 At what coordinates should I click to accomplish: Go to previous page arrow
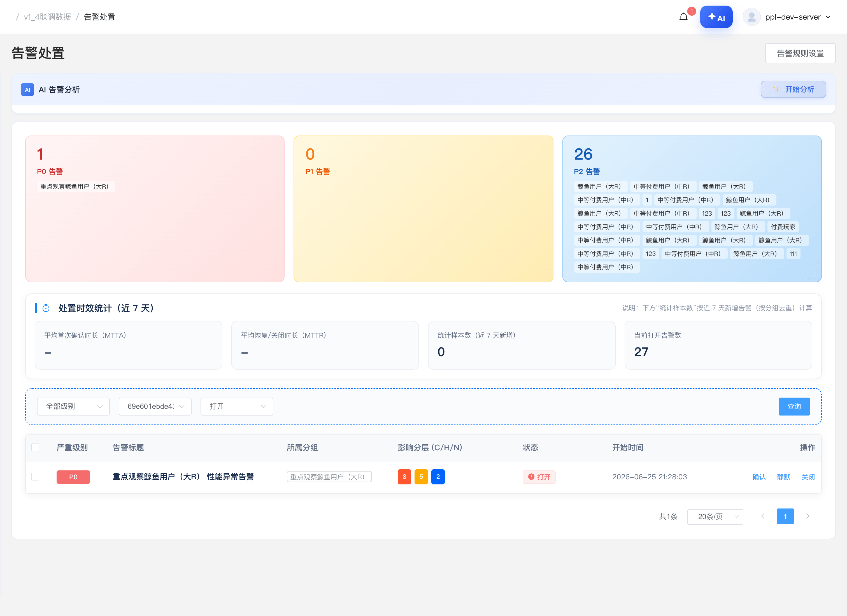point(763,516)
